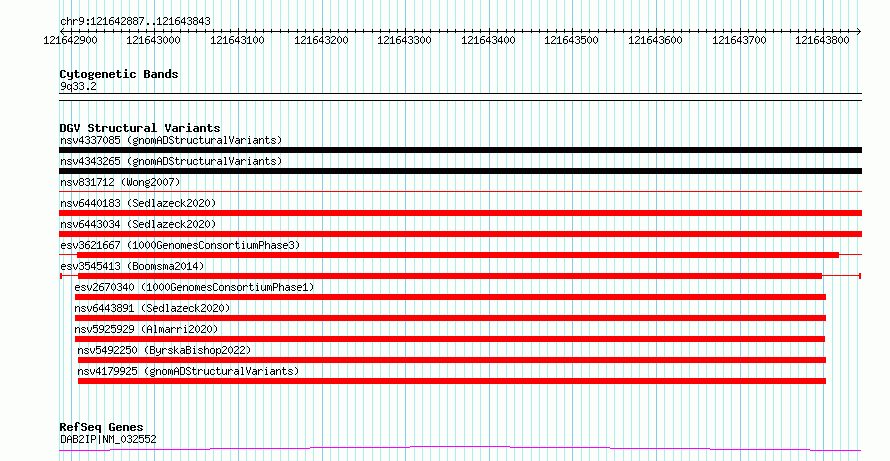890x461 pixels.
Task: Click the red bar under nsv6443034
Action: pyautogui.click(x=460, y=234)
